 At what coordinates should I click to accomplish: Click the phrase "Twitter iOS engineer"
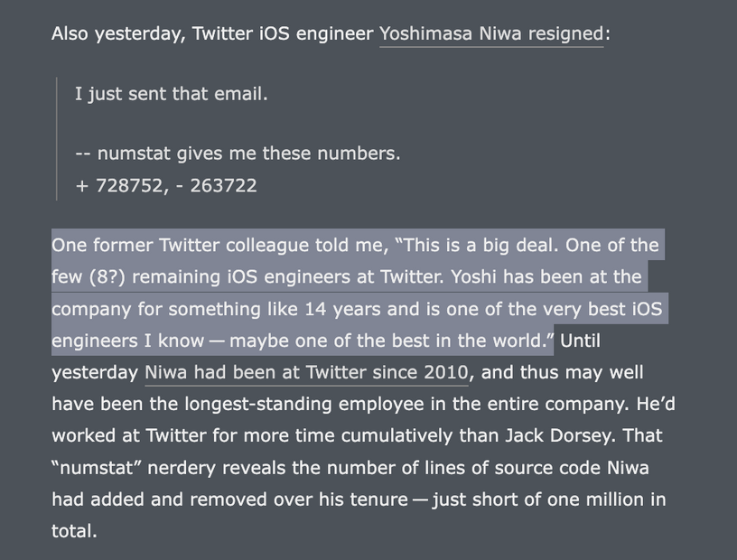(x=283, y=33)
